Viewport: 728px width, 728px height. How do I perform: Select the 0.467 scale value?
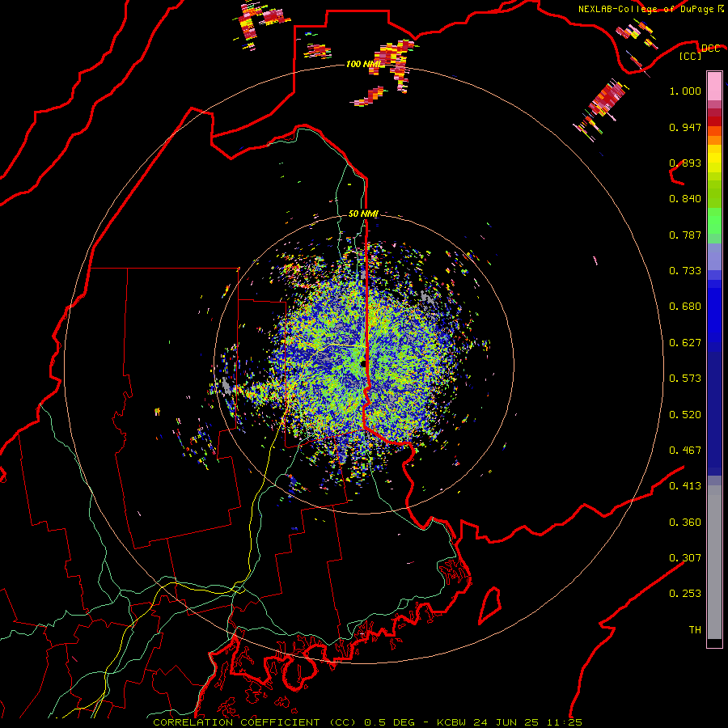[x=685, y=451]
